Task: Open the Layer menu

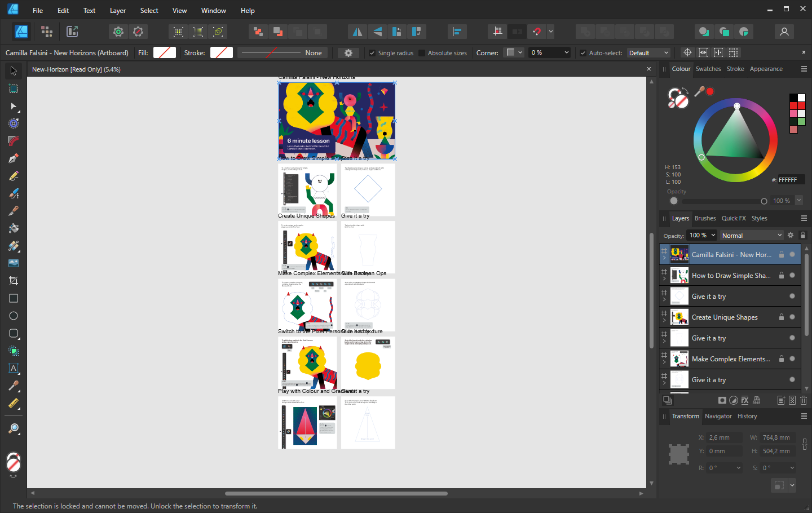Action: [x=118, y=10]
